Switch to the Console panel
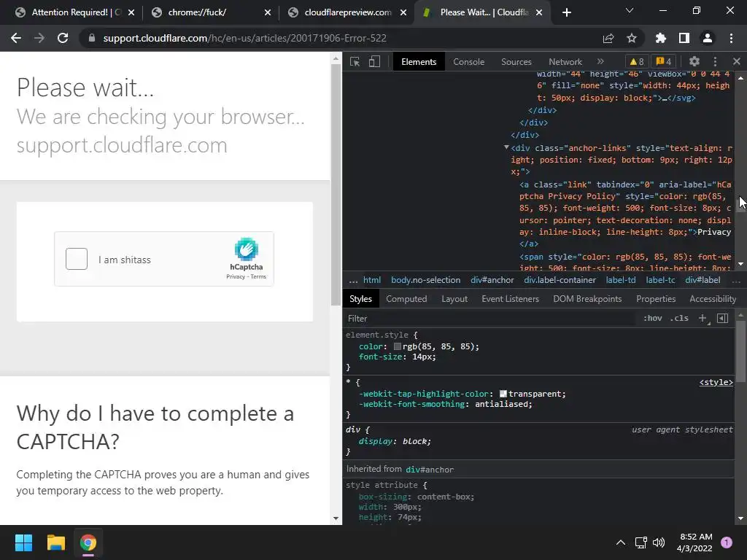The width and height of the screenshot is (747, 560). coord(469,62)
